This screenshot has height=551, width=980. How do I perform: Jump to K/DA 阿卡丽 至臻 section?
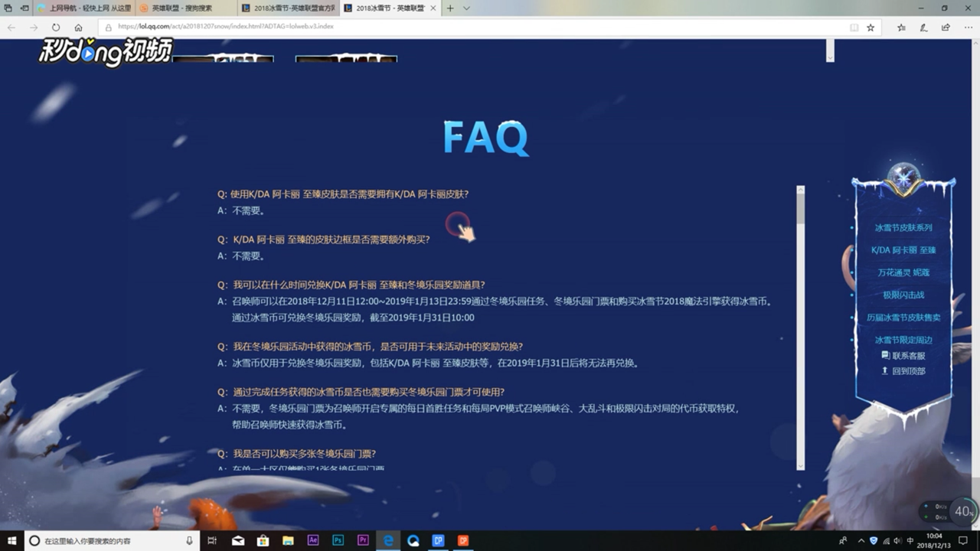903,249
